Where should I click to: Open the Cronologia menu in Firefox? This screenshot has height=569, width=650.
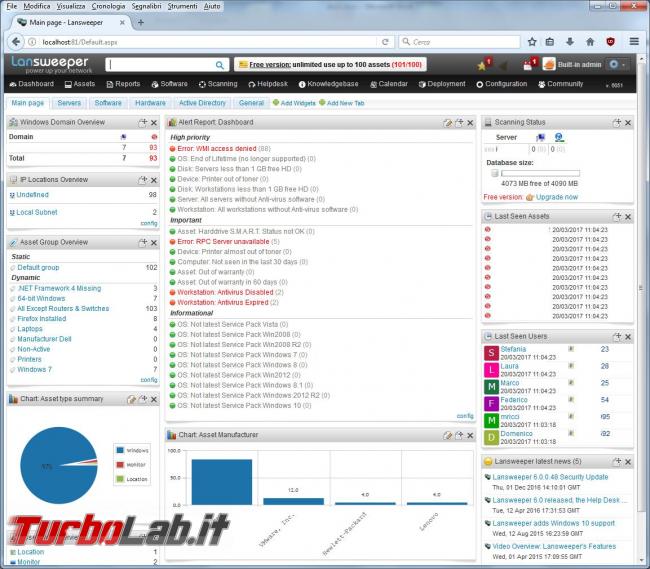[108, 6]
